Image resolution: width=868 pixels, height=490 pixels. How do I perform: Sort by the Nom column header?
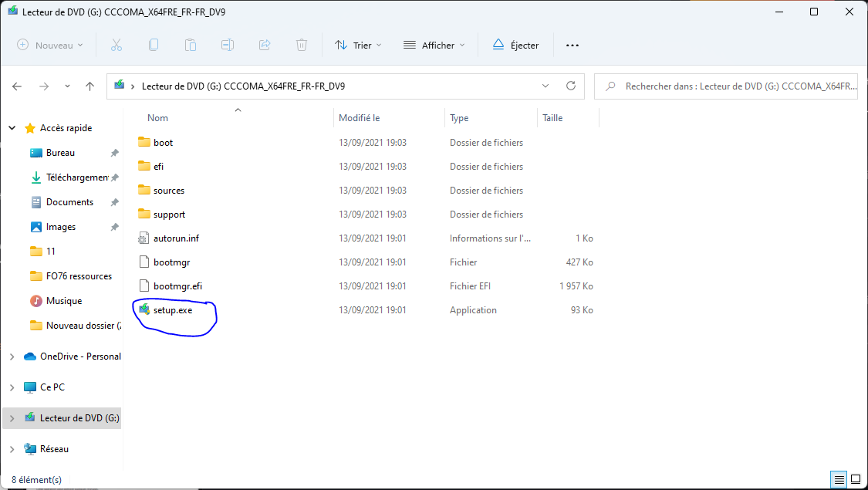pyautogui.click(x=157, y=118)
